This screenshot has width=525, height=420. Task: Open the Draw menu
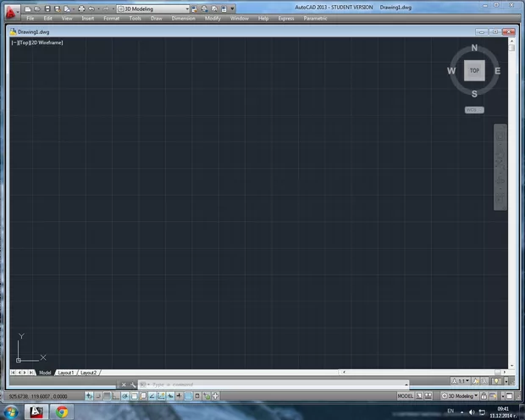click(x=156, y=18)
